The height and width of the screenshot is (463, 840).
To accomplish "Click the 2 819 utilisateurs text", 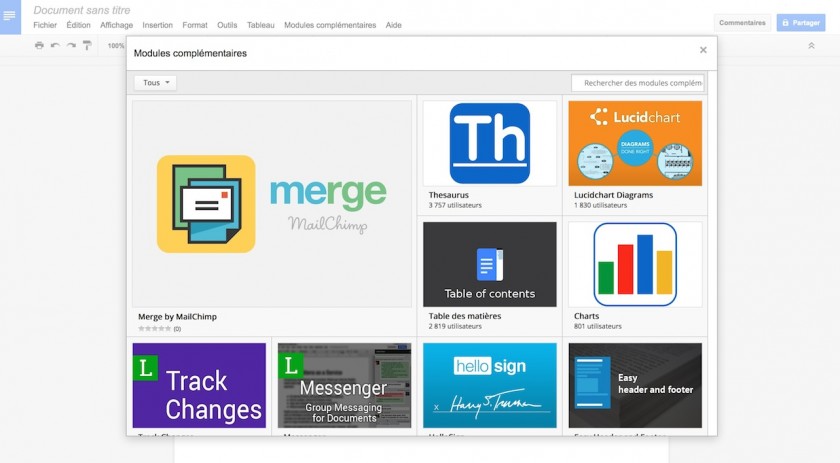I will [455, 326].
